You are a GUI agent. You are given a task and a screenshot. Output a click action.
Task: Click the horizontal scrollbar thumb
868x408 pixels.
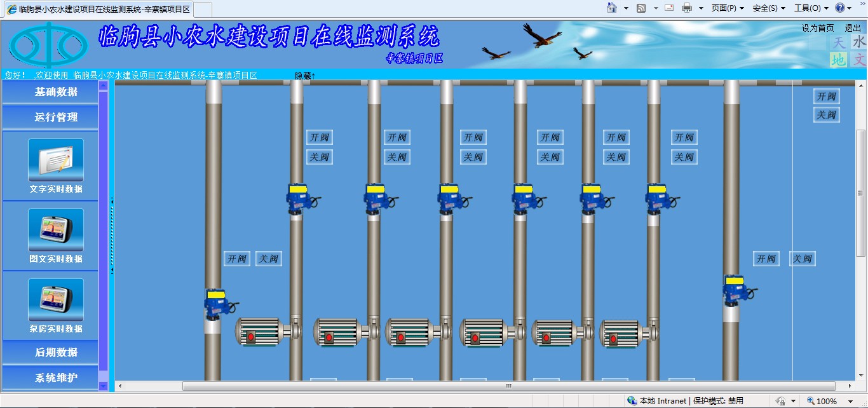click(508, 386)
